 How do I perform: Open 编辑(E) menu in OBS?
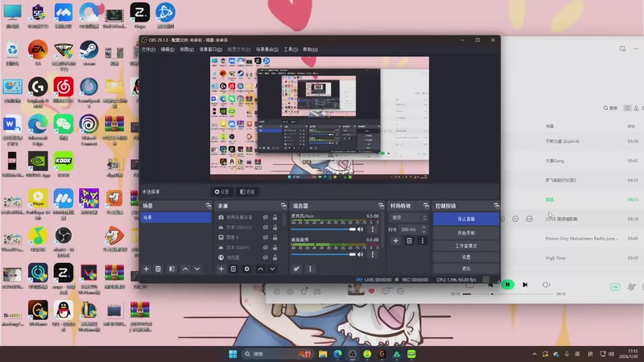click(167, 49)
